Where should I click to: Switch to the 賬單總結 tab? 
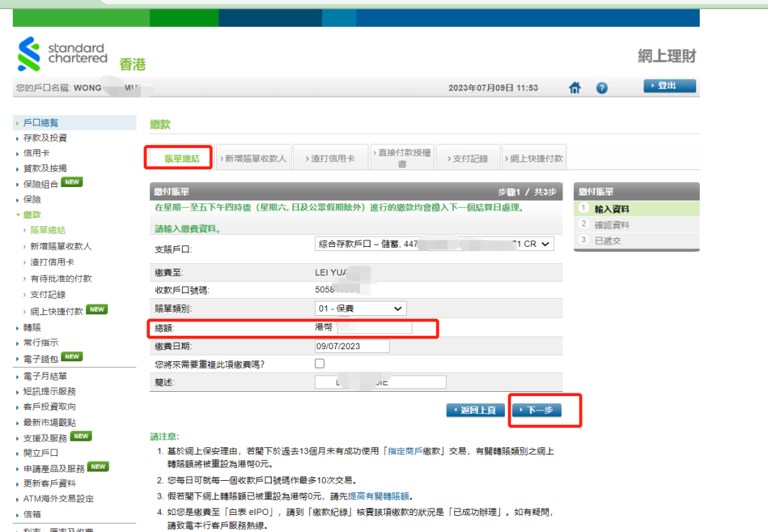pos(181,158)
